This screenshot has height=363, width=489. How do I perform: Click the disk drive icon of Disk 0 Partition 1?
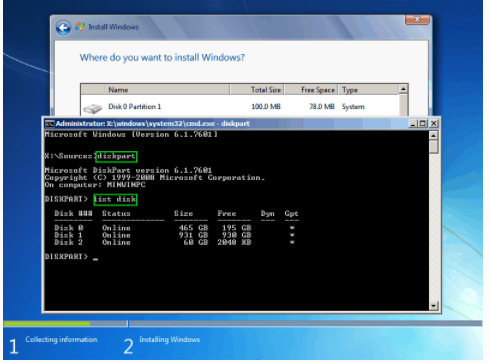point(93,108)
